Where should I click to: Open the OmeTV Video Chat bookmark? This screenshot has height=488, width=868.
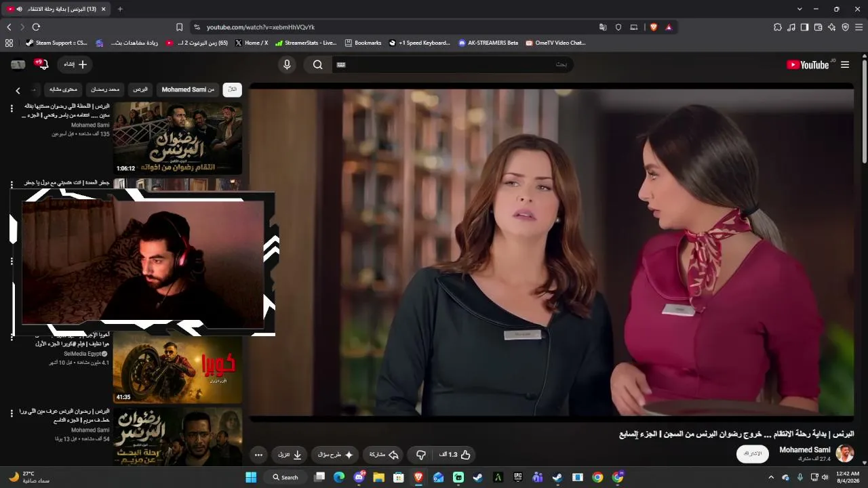click(555, 43)
